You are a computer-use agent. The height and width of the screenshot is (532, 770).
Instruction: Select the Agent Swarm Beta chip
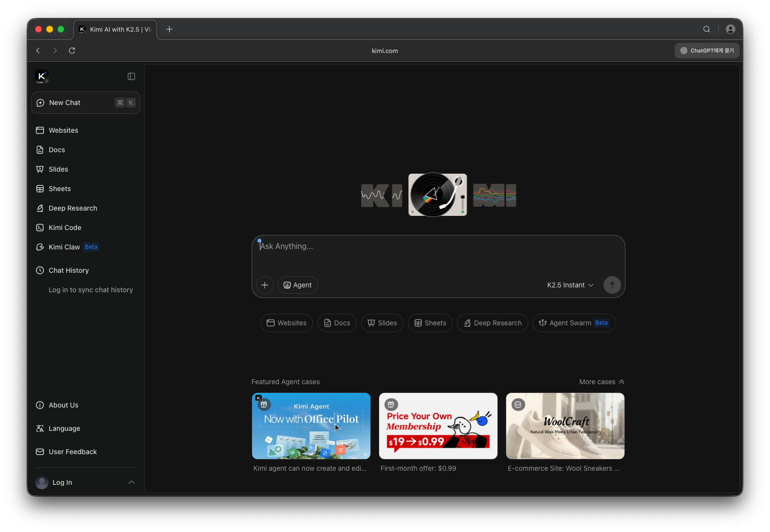574,323
